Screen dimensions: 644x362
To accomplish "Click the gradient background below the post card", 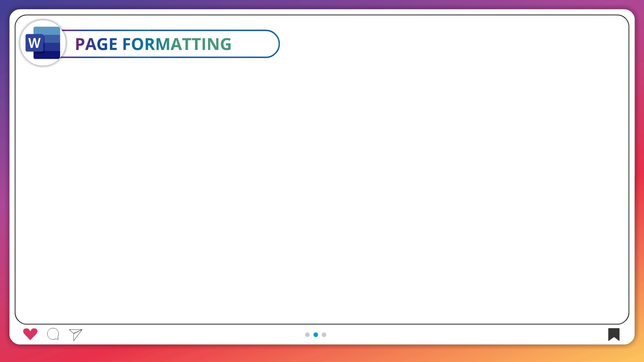I will [322, 353].
